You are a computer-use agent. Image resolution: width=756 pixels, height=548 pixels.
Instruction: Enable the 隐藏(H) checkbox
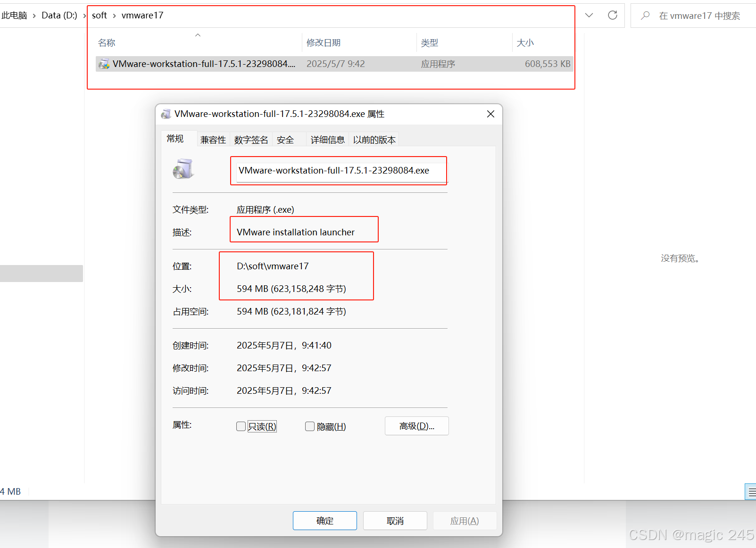(310, 426)
